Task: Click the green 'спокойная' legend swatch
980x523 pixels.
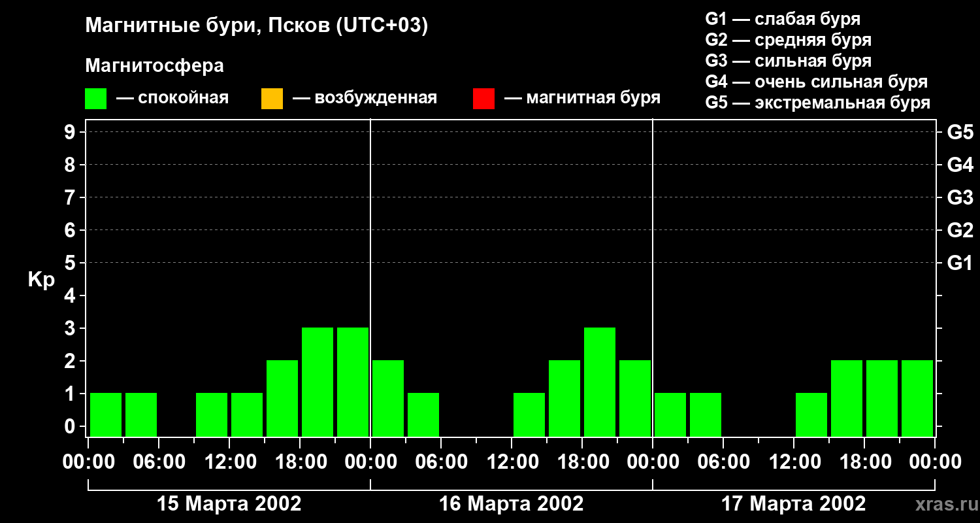Action: tap(96, 99)
